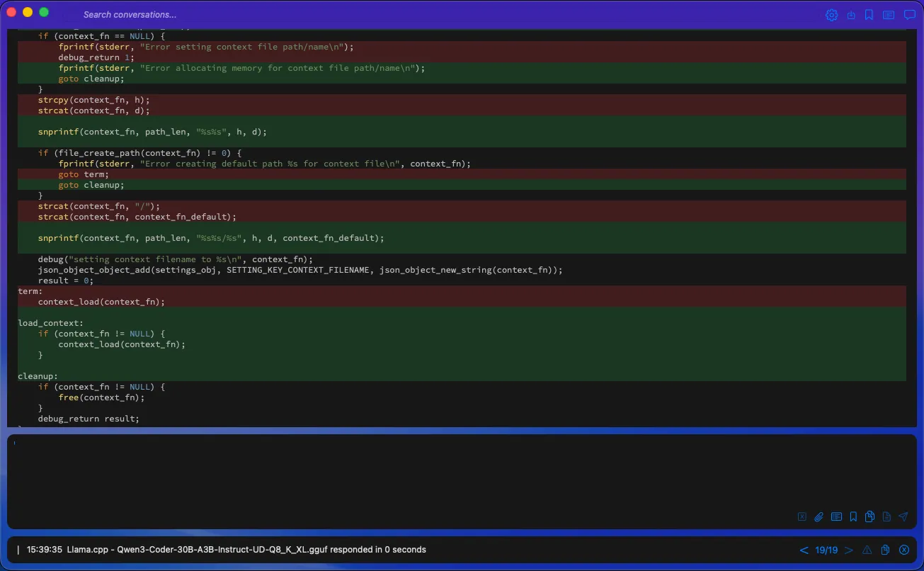Duplicate the response via the status bar copy icon
Image resolution: width=924 pixels, height=571 pixels.
(x=884, y=549)
